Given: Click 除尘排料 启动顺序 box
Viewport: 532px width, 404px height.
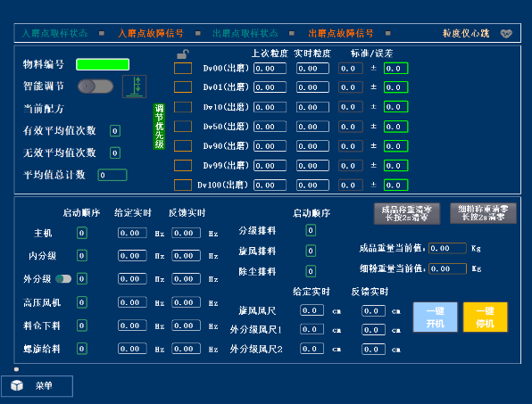Looking at the screenshot, I should (311, 271).
